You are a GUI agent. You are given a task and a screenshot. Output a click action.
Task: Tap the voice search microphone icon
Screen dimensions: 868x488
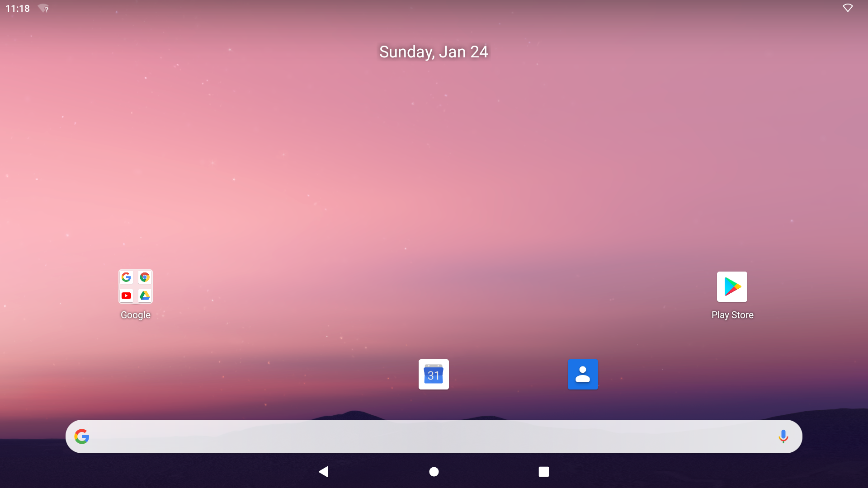point(783,436)
